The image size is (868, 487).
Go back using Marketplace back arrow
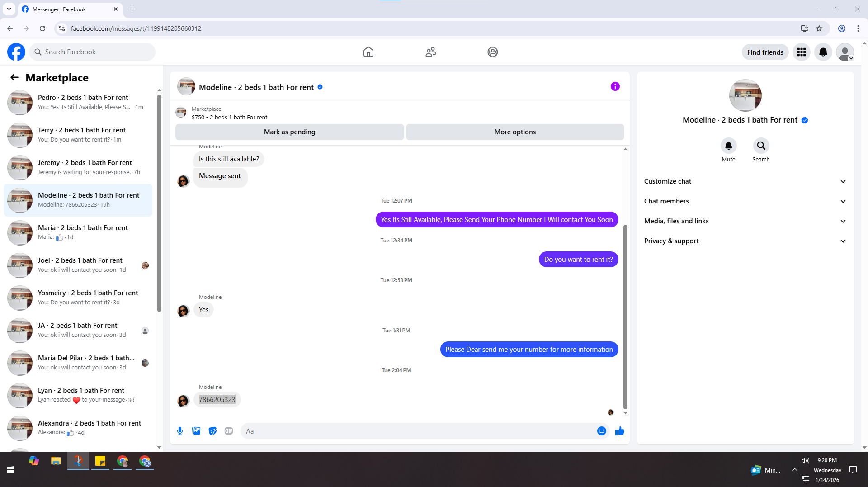pyautogui.click(x=14, y=77)
